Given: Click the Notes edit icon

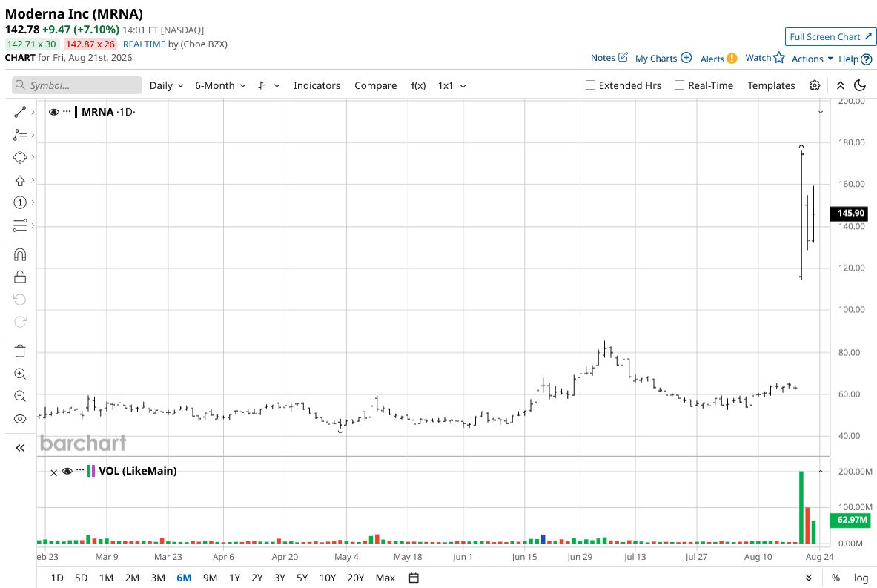Looking at the screenshot, I should (x=623, y=57).
